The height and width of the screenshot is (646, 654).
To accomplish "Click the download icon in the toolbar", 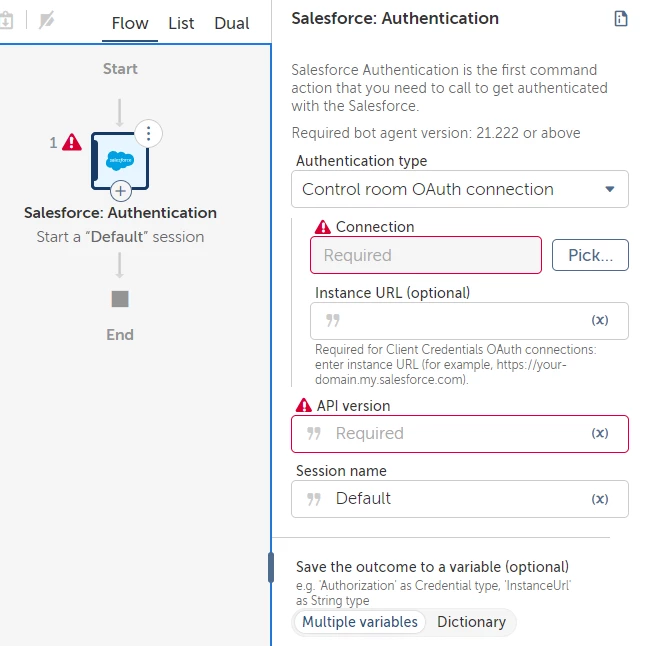I will click(x=6, y=20).
